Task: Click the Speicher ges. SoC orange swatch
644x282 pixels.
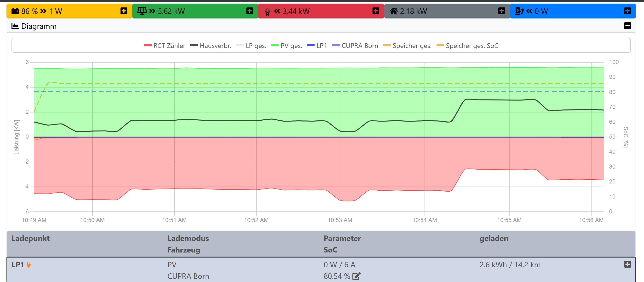Action: pyautogui.click(x=440, y=46)
